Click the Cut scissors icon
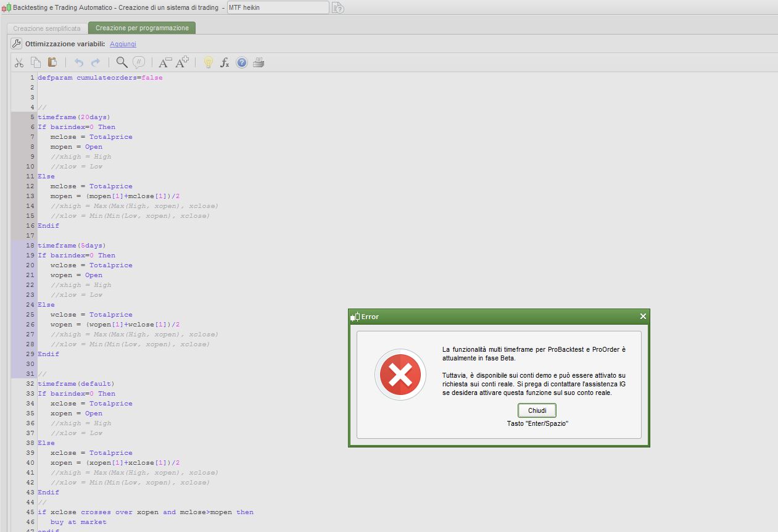This screenshot has height=532, width=778. (x=19, y=62)
